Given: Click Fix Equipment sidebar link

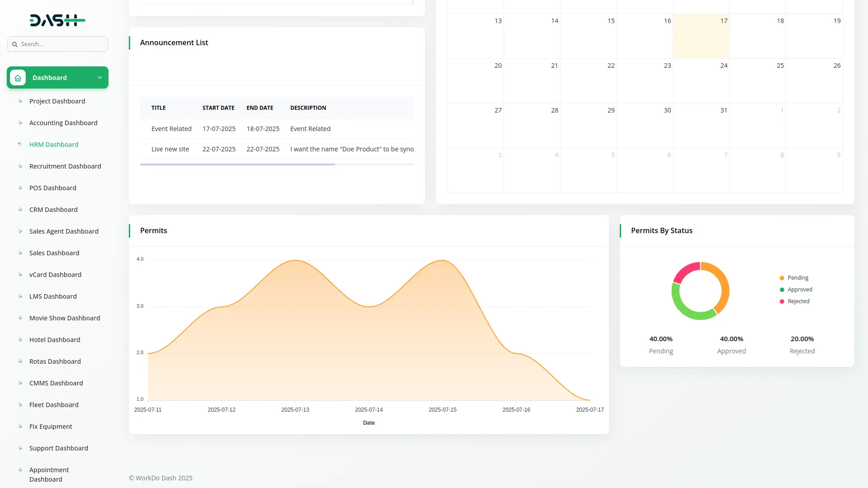Looking at the screenshot, I should (x=51, y=427).
